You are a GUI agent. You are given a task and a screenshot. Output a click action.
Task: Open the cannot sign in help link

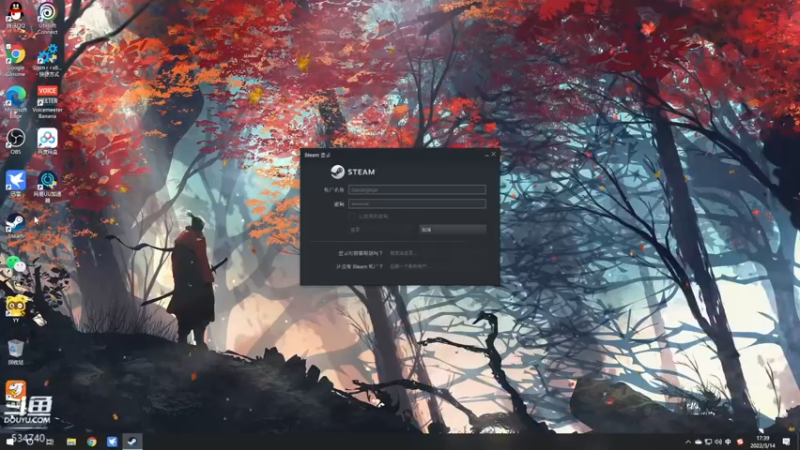coord(404,253)
